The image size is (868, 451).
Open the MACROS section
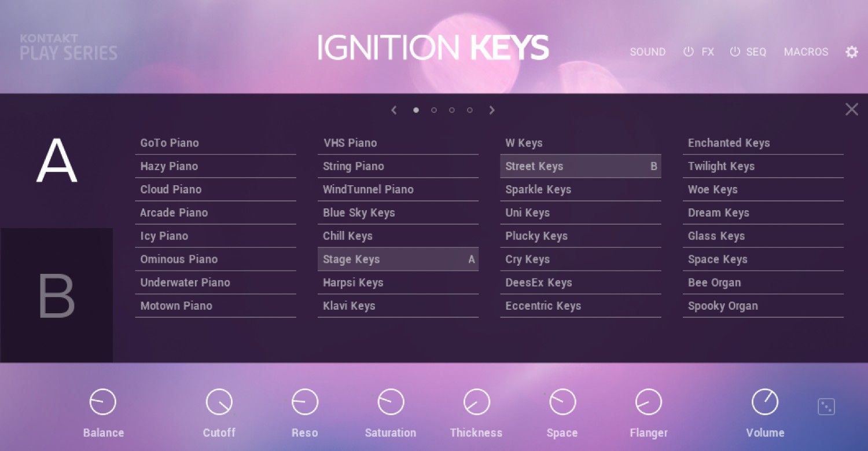pos(806,52)
